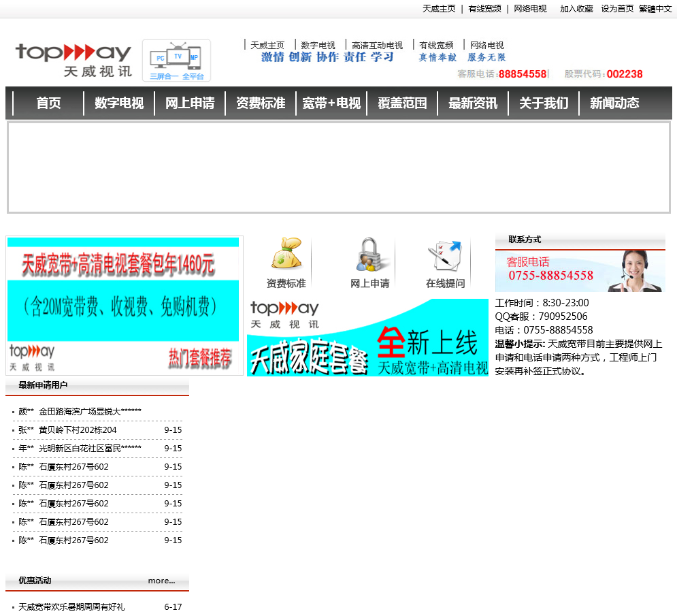677x616 pixels.
Task: Click the 高清互动电视 header link
Action: click(377, 46)
